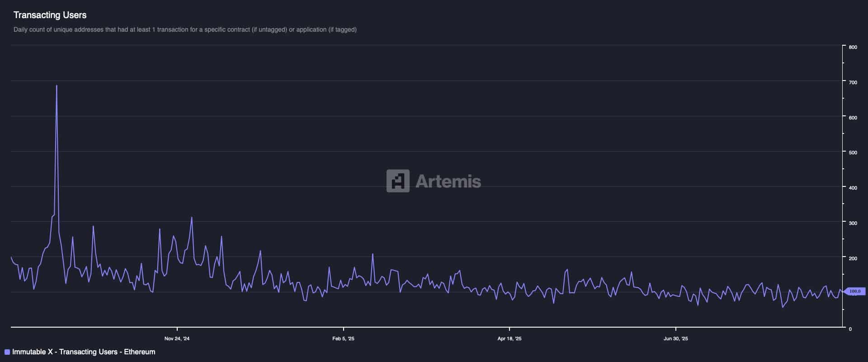Select the Jun 30, '25 date label

(676, 338)
